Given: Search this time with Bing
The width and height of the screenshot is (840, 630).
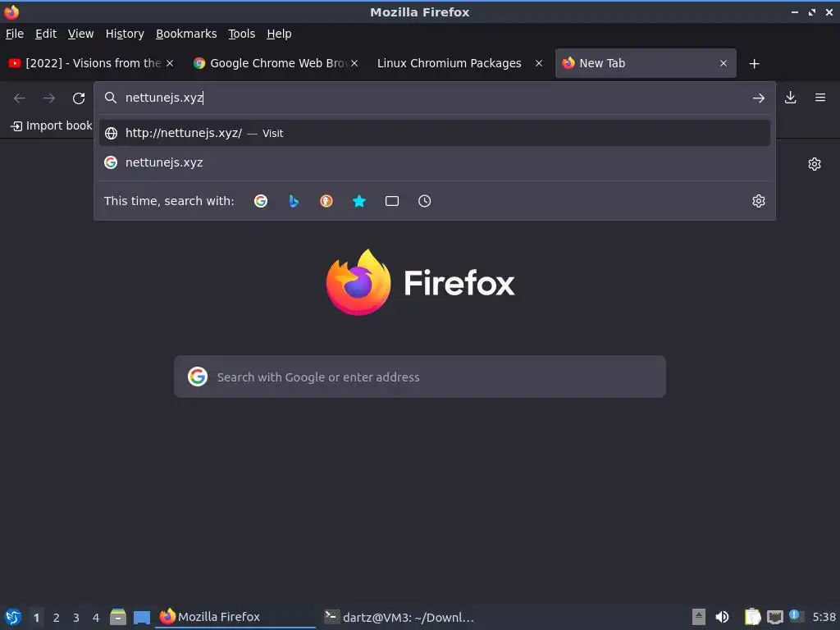Looking at the screenshot, I should [294, 201].
